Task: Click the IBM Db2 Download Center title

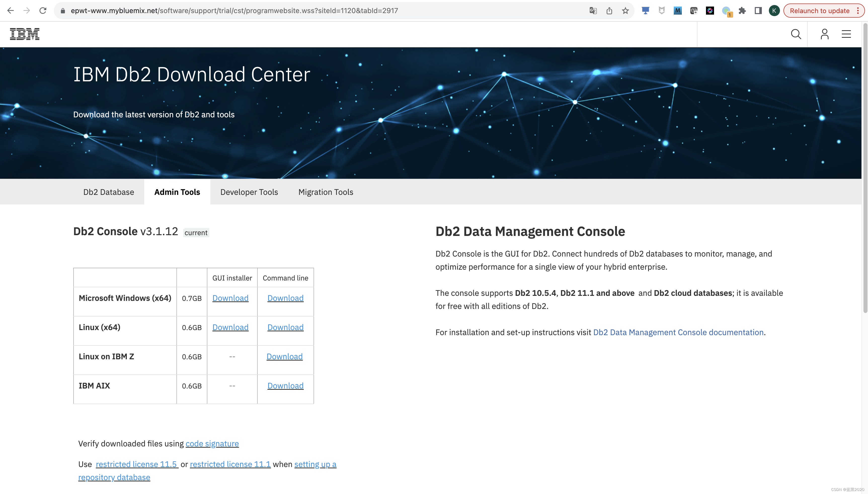Action: point(192,74)
